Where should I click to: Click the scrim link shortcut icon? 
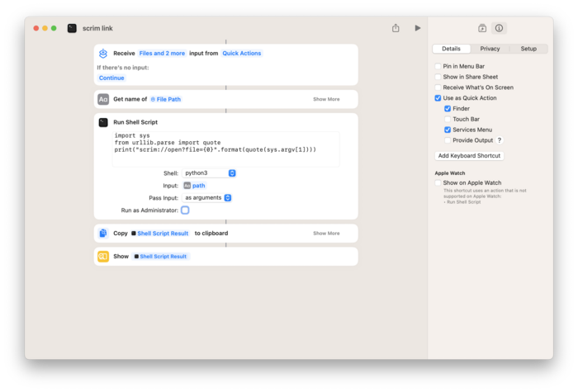point(72,28)
